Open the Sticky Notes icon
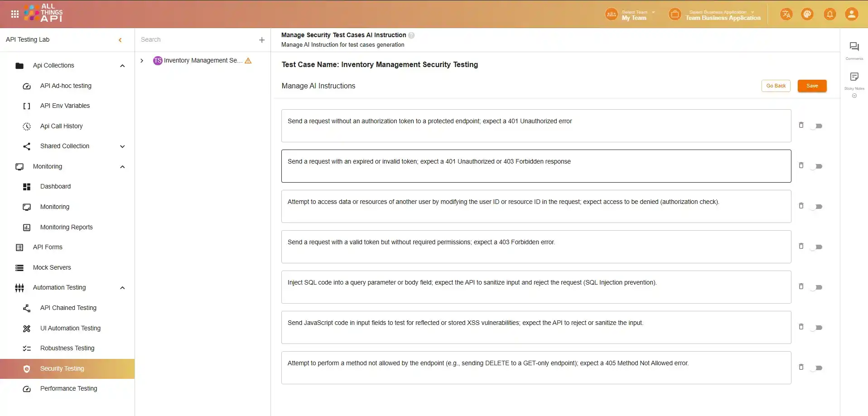The image size is (868, 416). point(854,77)
